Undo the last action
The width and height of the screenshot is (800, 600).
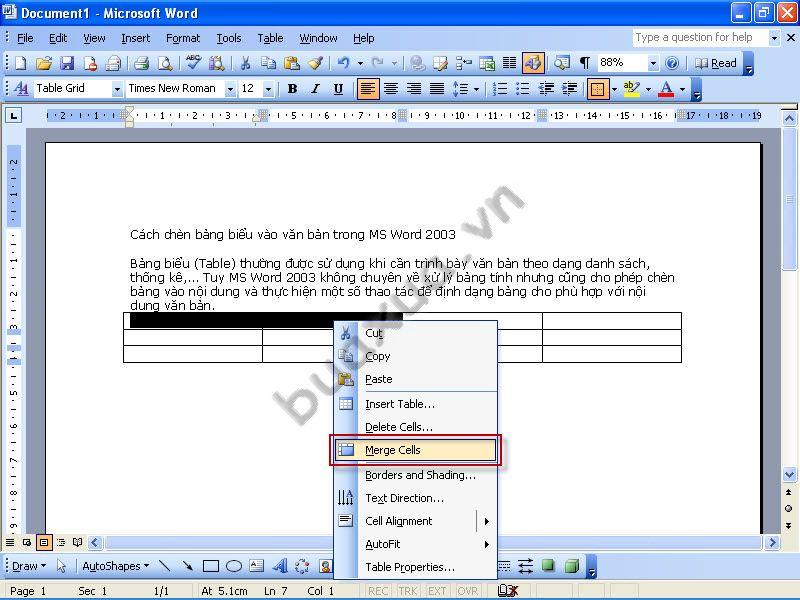pyautogui.click(x=343, y=63)
